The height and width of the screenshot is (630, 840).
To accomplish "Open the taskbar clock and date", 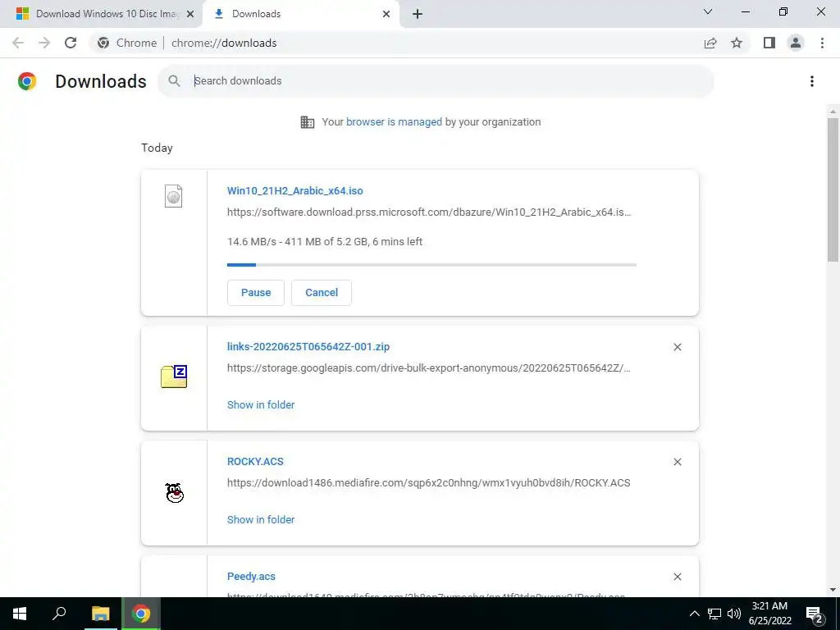I will click(769, 614).
